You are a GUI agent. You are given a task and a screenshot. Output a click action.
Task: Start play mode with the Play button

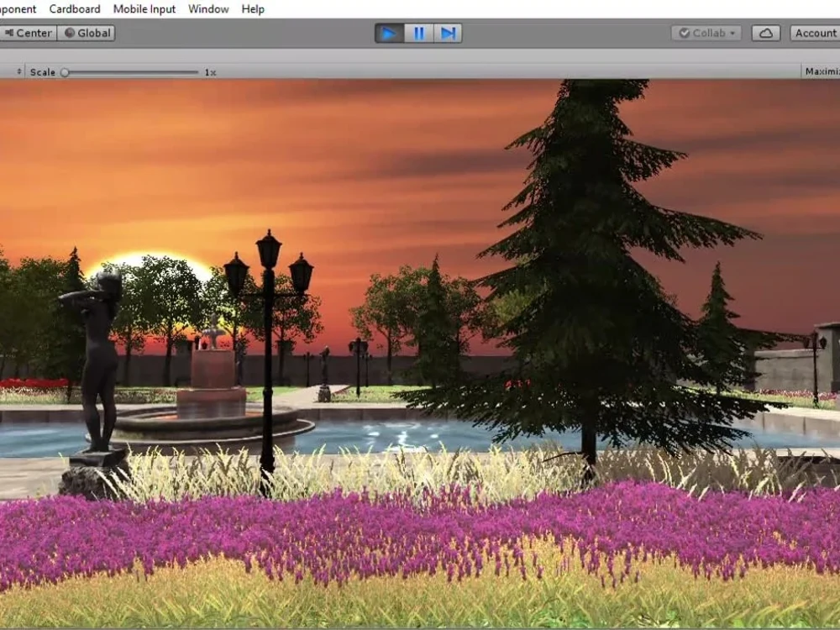(389, 34)
